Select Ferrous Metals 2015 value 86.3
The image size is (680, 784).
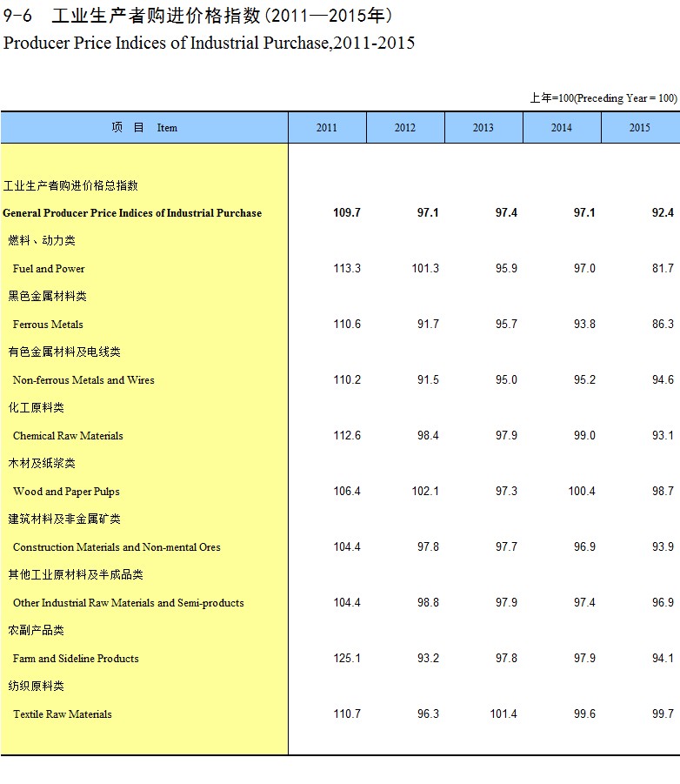click(x=663, y=324)
